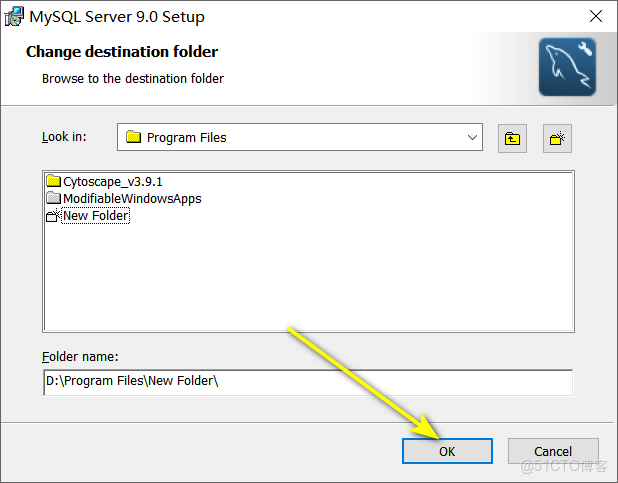The height and width of the screenshot is (483, 618).
Task: Click the MySQL installer icon in title bar
Action: click(14, 17)
